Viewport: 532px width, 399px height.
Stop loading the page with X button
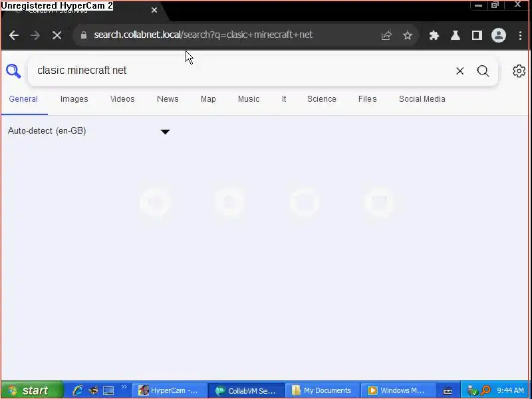tap(57, 35)
